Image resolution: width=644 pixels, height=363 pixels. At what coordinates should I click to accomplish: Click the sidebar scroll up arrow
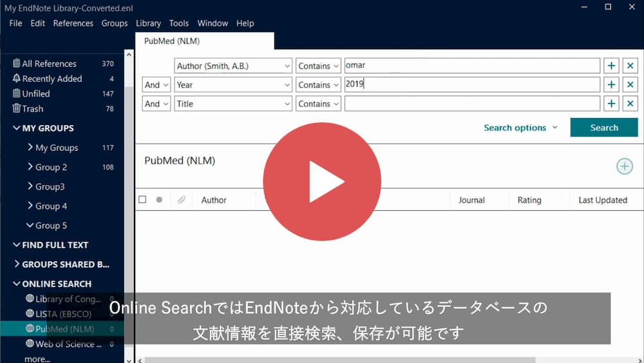pyautogui.click(x=129, y=54)
